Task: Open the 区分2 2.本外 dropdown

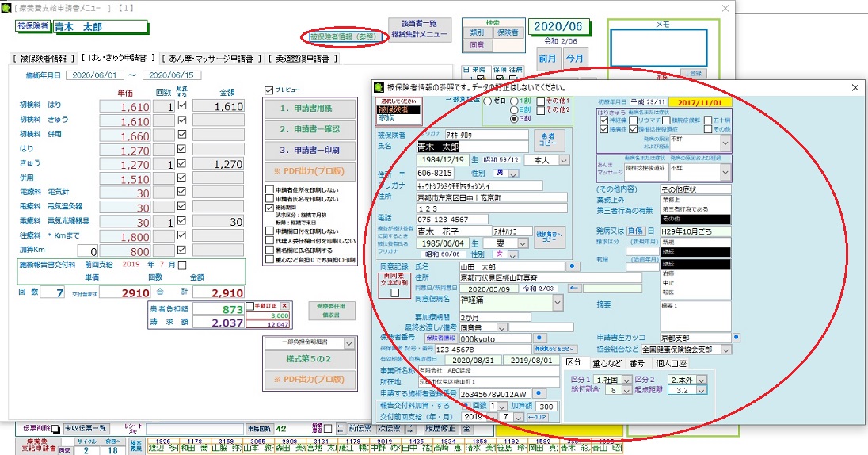Action: (x=702, y=380)
